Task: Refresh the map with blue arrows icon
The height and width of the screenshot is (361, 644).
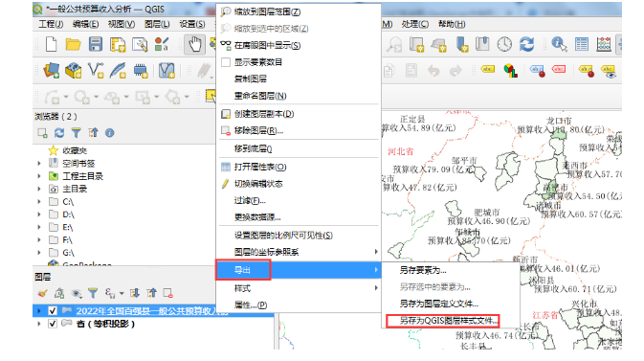Action: (x=526, y=44)
